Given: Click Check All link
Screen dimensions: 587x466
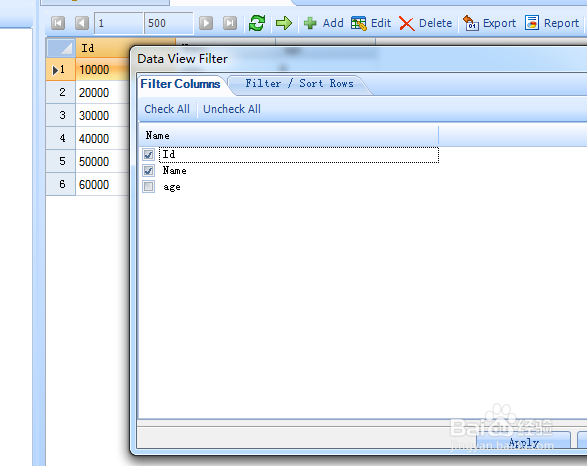Looking at the screenshot, I should [167, 109].
